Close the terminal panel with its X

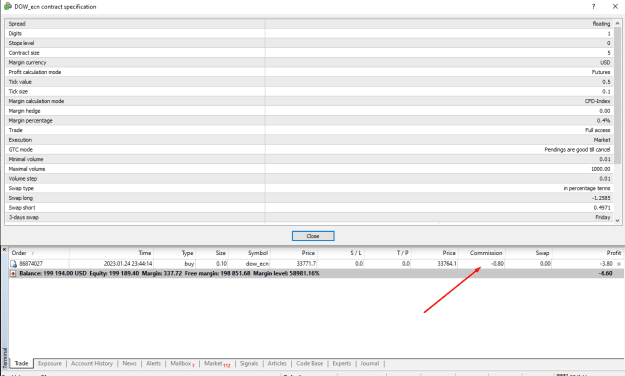pyautogui.click(x=4, y=250)
